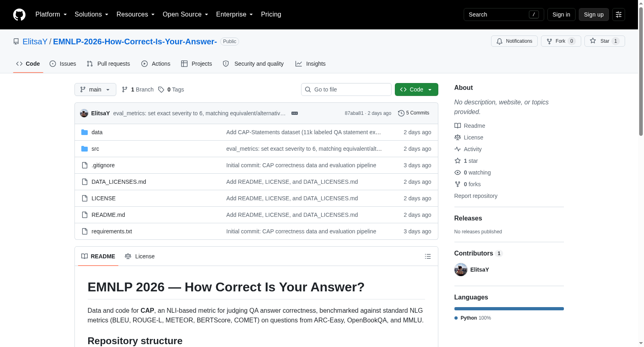The height and width of the screenshot is (347, 644).
Task: Switch to the Pull requests tab
Action: pos(108,64)
